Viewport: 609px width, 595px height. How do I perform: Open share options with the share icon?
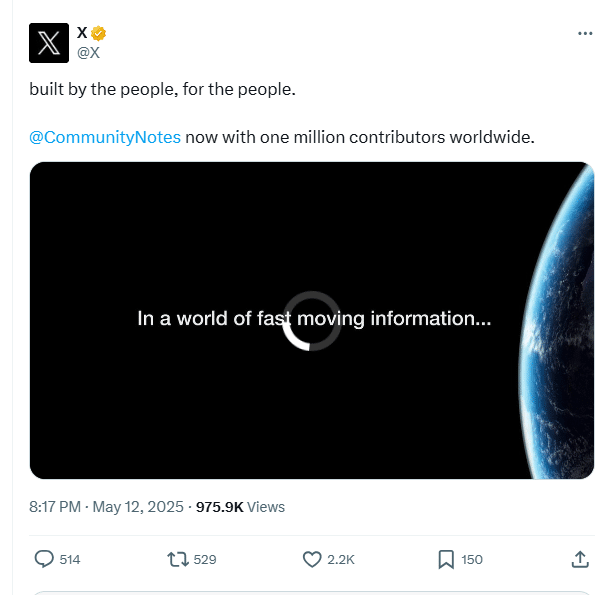point(579,559)
